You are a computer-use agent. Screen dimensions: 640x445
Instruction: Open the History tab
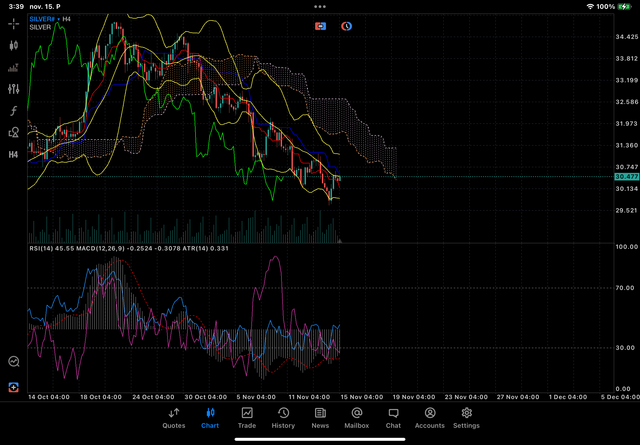283,418
